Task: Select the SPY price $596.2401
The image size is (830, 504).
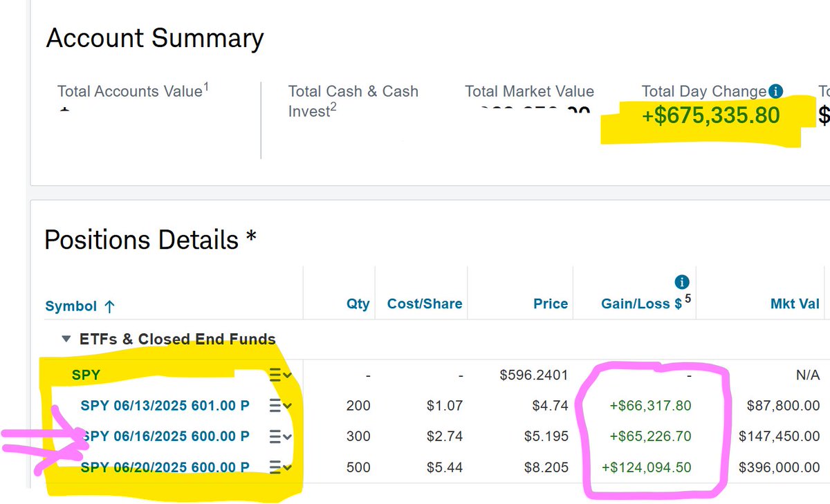Action: tap(534, 375)
